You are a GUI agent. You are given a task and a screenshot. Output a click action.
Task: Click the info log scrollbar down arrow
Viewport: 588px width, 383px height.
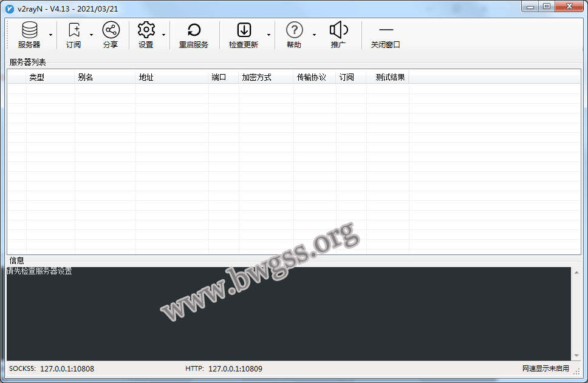tap(576, 355)
